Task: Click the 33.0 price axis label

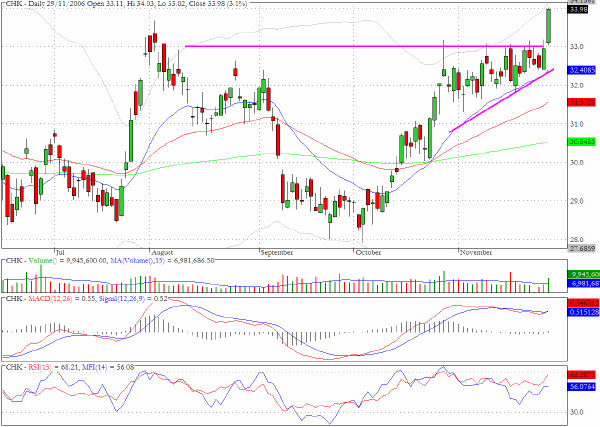Action: point(577,47)
